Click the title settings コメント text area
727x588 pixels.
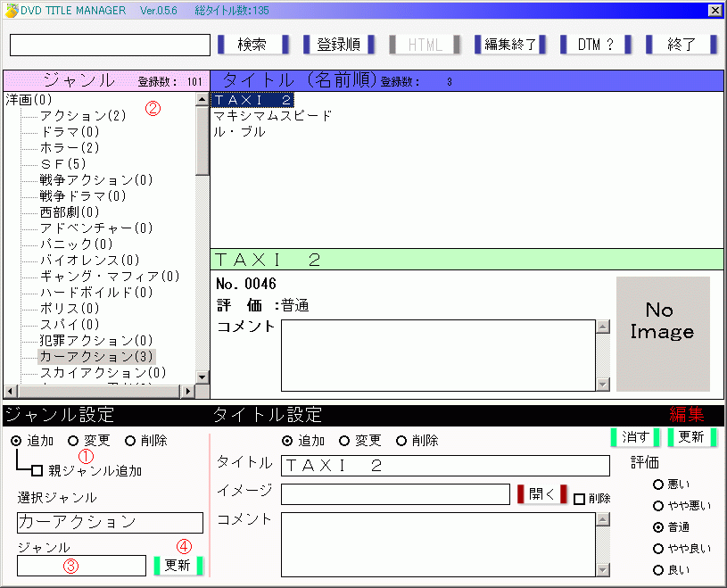pos(438,544)
